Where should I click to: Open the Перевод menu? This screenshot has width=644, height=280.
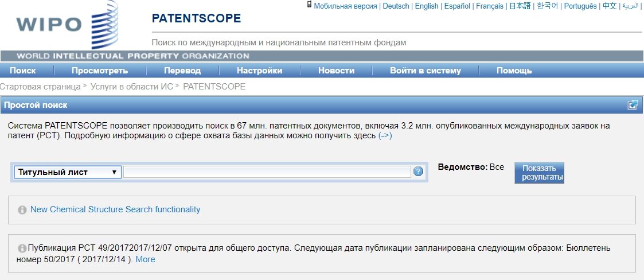click(182, 71)
